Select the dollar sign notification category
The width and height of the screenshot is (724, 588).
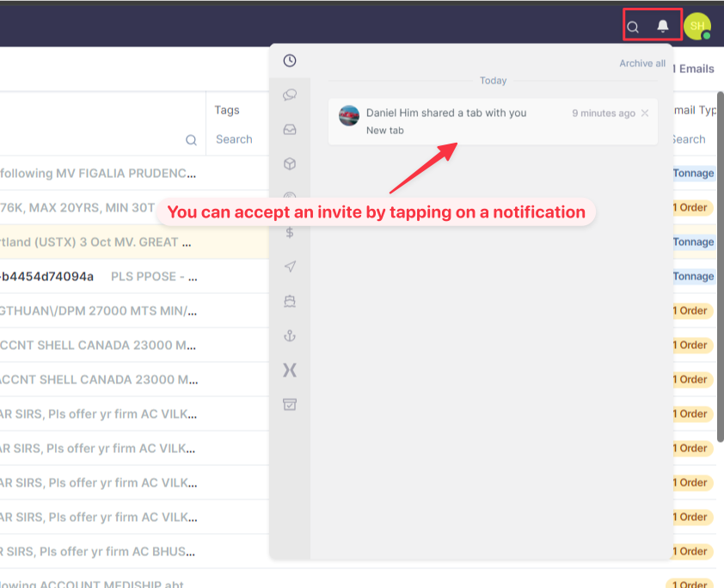290,232
